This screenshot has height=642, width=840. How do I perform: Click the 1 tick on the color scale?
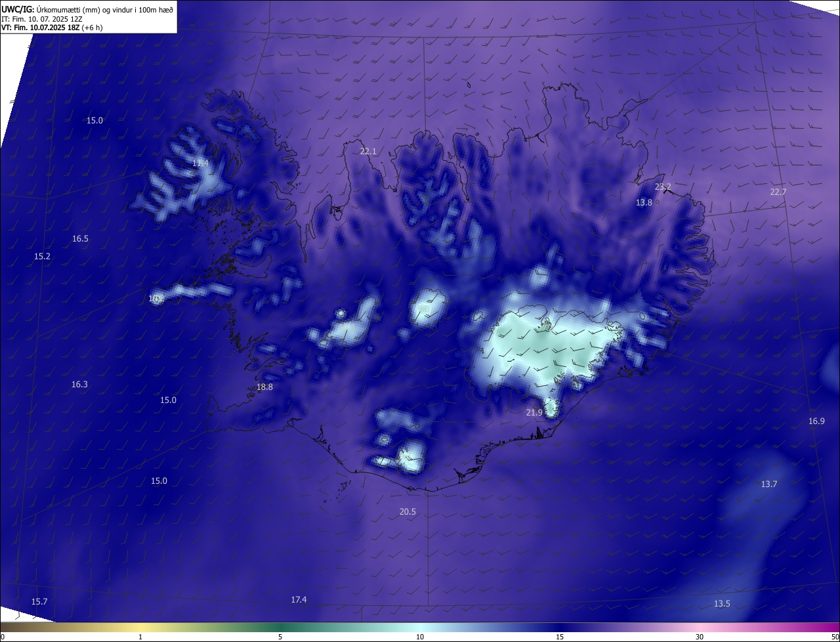coord(140,637)
